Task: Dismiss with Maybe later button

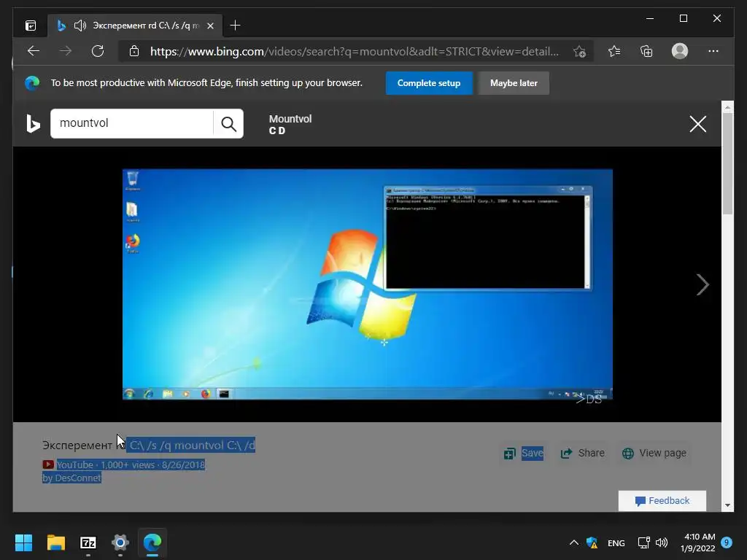Action: pyautogui.click(x=514, y=83)
